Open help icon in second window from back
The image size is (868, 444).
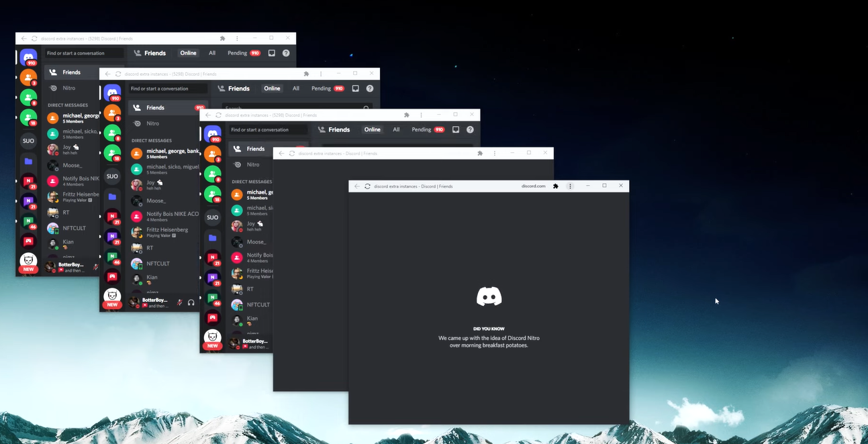pos(370,89)
